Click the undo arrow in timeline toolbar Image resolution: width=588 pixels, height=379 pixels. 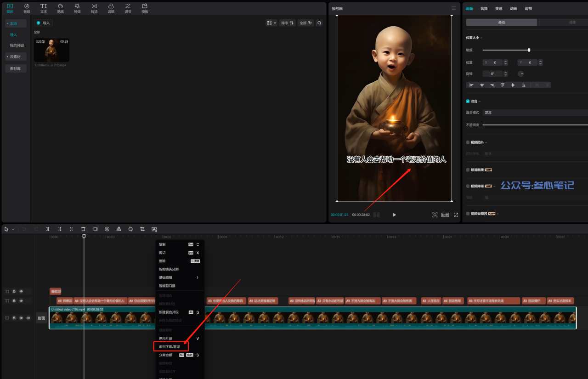point(24,229)
